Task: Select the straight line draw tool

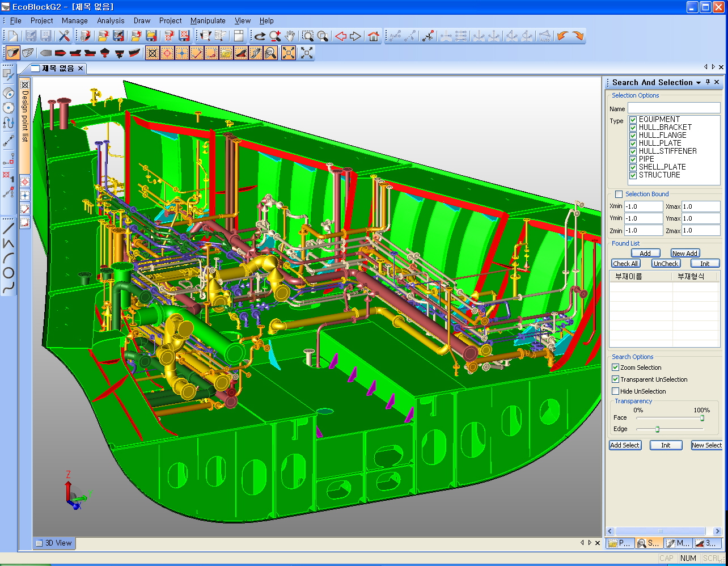Action: click(9, 229)
